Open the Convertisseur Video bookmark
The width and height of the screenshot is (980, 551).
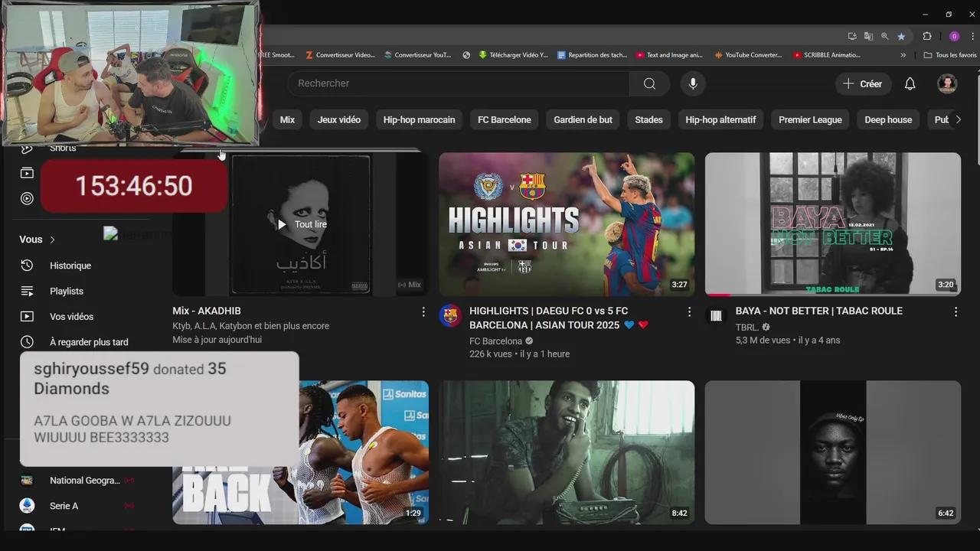point(340,55)
